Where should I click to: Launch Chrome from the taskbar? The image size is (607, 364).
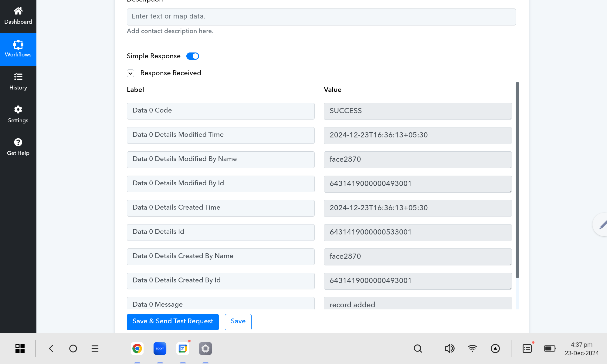137,349
